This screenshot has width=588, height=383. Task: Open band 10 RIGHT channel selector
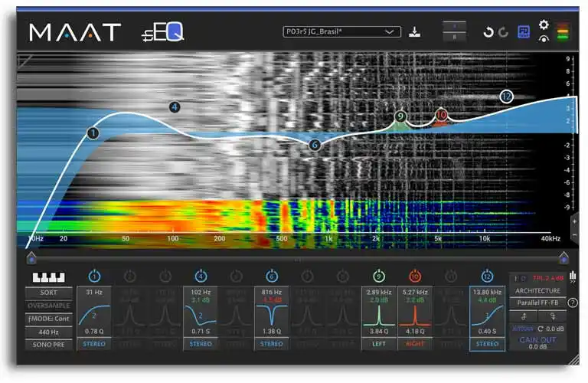pos(414,344)
